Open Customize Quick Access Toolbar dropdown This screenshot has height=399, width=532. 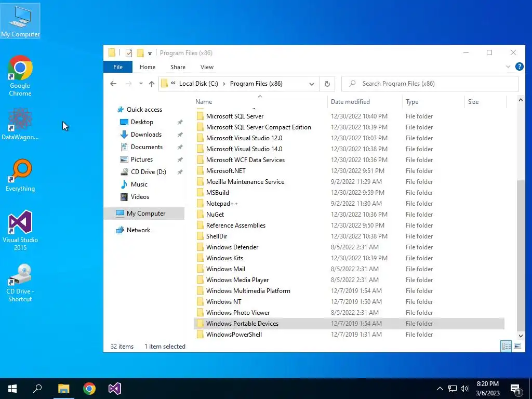(150, 54)
